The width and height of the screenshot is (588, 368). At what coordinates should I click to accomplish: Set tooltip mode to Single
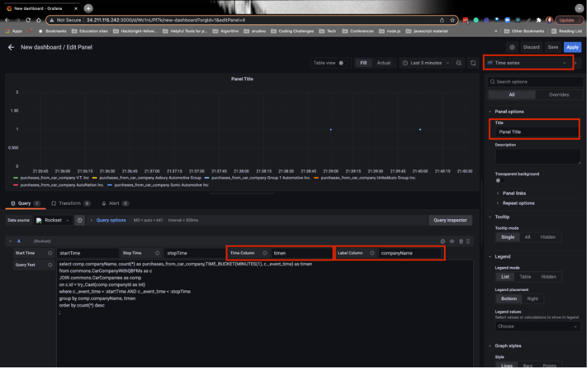coord(508,238)
